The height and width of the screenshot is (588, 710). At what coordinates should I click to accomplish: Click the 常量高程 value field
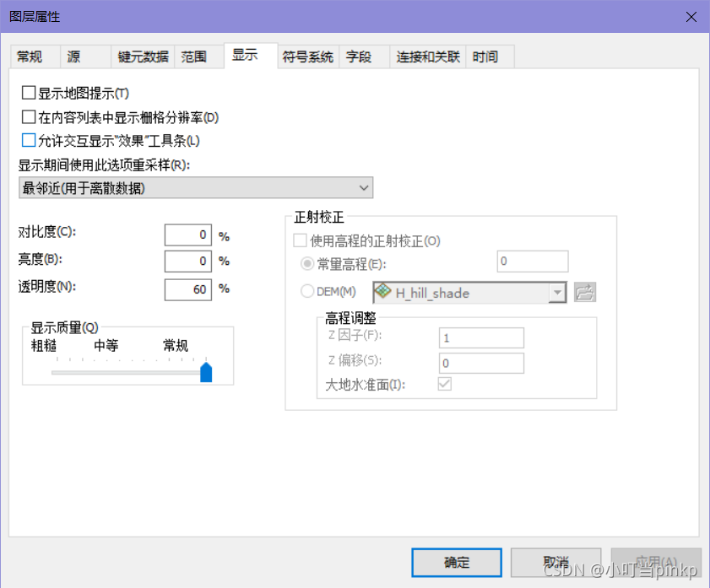(533, 261)
